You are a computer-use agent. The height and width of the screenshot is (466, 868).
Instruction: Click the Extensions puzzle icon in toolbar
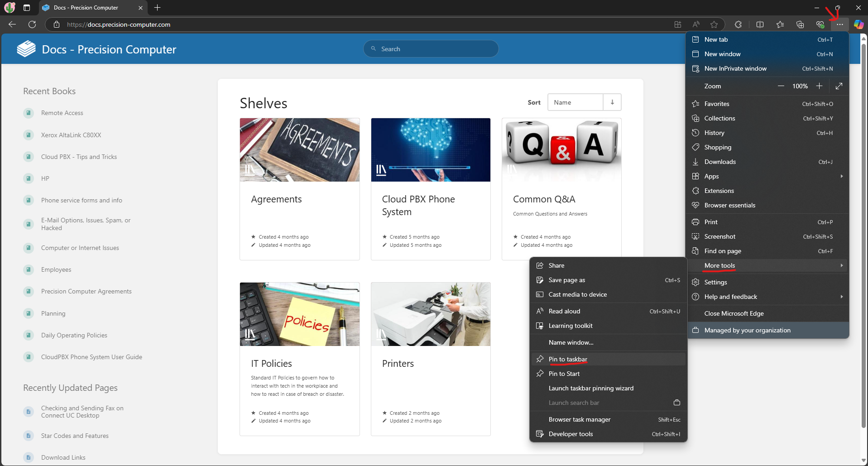738,24
